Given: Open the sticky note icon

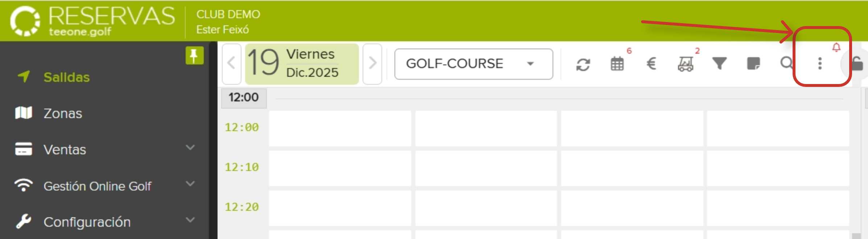Looking at the screenshot, I should 753,63.
